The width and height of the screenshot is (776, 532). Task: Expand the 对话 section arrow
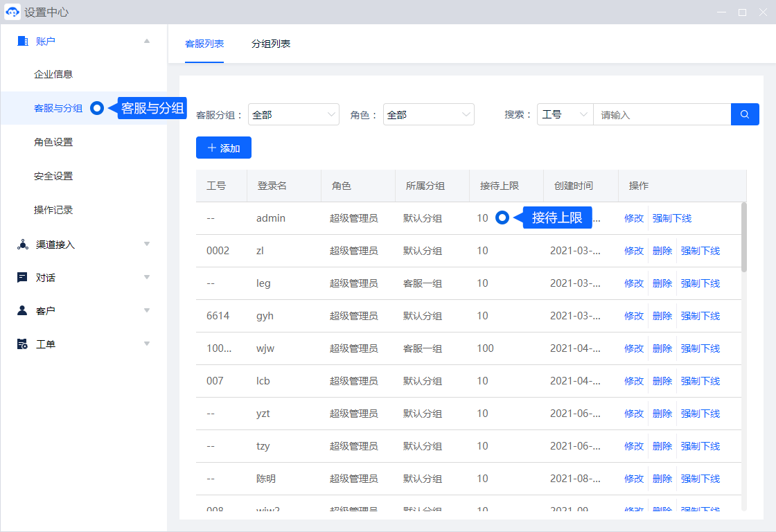pos(147,277)
